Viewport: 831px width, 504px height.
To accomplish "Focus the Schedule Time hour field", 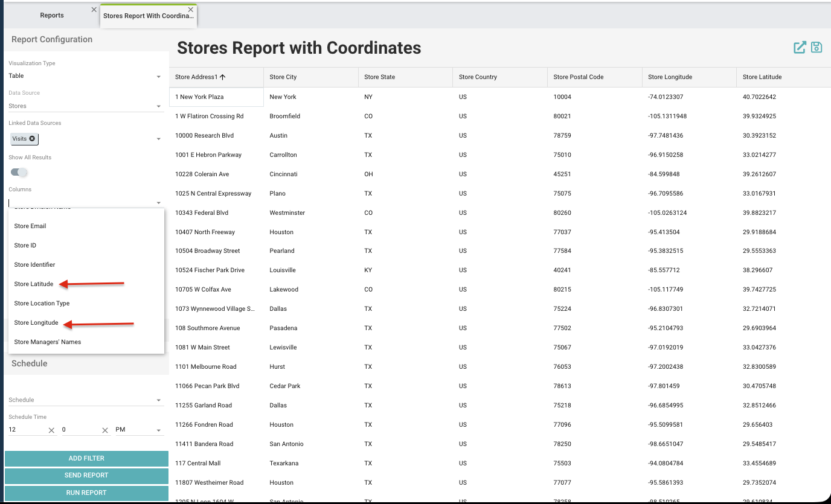I will point(27,430).
